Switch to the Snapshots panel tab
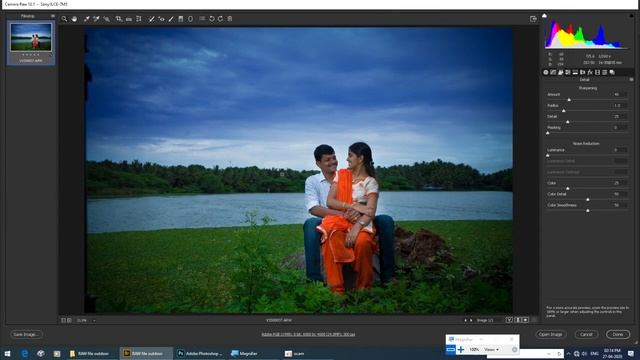This screenshot has height=360, width=640. tap(612, 72)
